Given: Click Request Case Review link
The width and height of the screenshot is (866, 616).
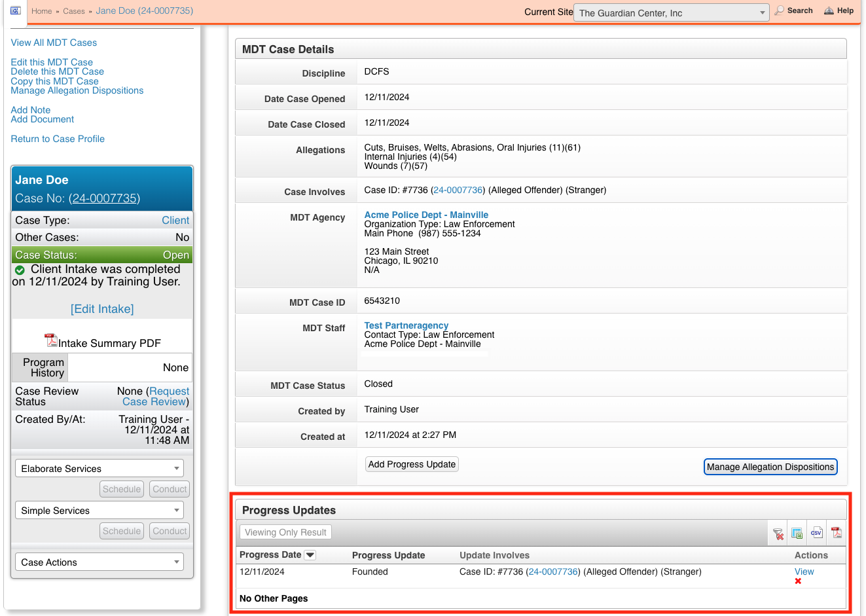Looking at the screenshot, I should (x=156, y=396).
